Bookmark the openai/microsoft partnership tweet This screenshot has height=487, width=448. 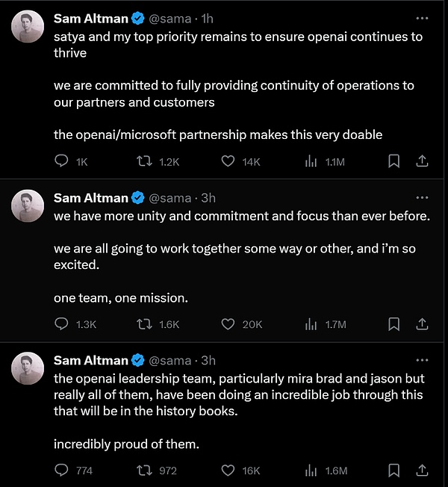(x=394, y=161)
